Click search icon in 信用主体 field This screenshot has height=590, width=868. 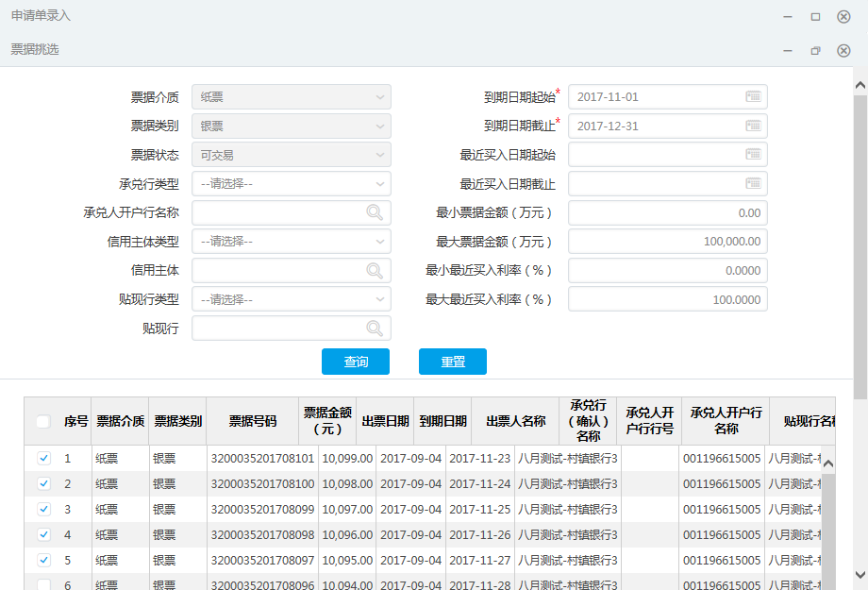375,270
